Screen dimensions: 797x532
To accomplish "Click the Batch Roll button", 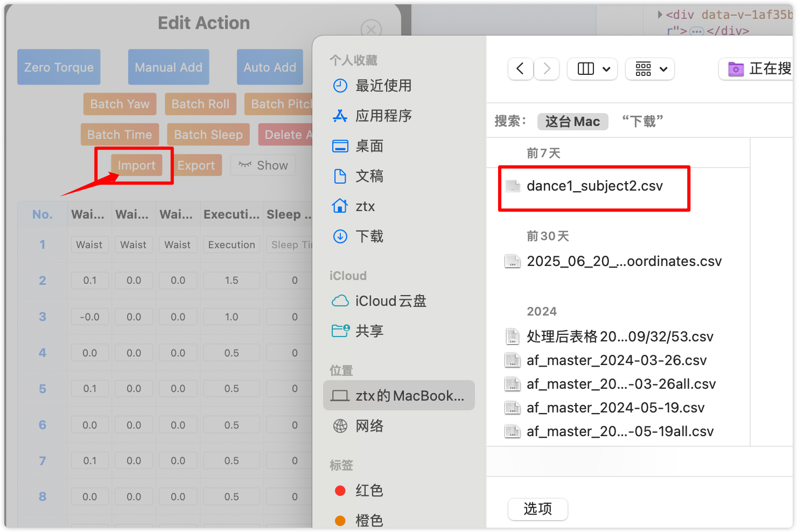I will (x=200, y=104).
